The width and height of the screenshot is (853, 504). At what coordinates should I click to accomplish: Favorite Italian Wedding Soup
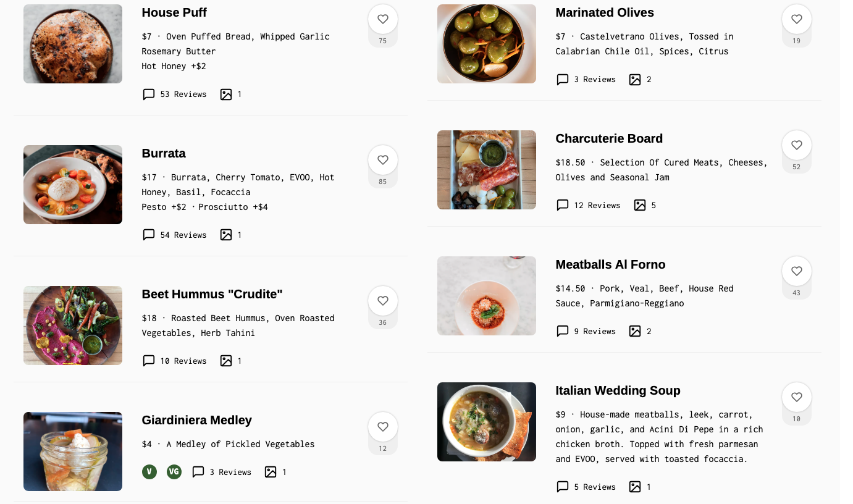[797, 398]
